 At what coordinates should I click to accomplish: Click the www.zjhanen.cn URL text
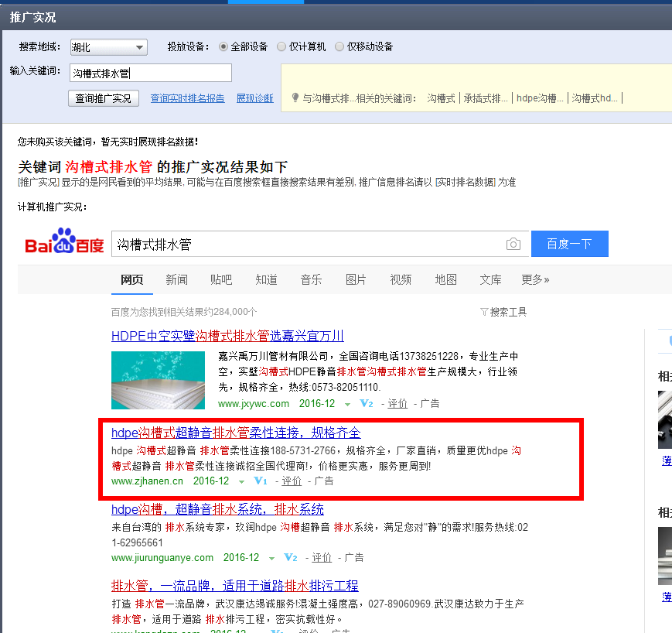pyautogui.click(x=147, y=481)
